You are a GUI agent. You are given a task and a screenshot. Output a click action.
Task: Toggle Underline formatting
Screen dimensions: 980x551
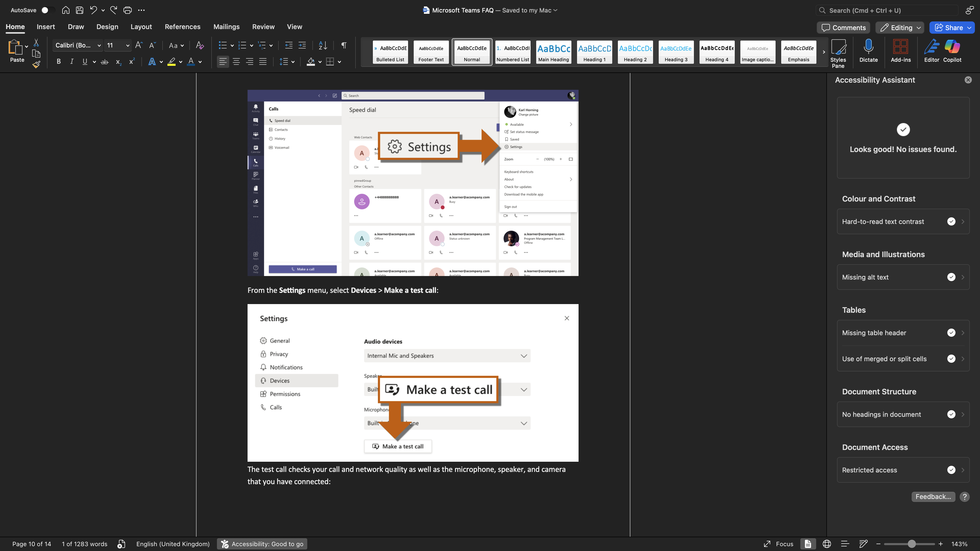click(85, 61)
